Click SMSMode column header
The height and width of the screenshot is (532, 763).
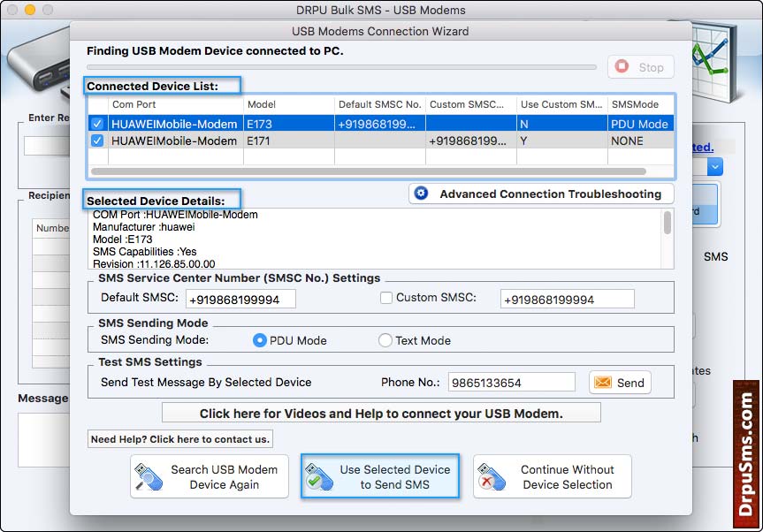(640, 104)
